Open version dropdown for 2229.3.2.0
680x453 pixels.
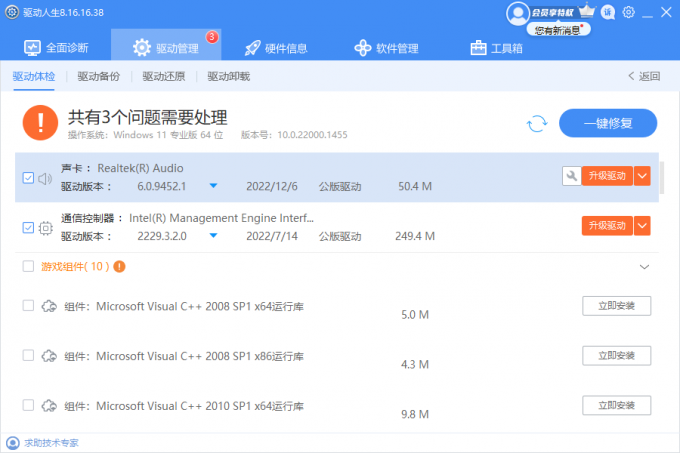click(213, 236)
